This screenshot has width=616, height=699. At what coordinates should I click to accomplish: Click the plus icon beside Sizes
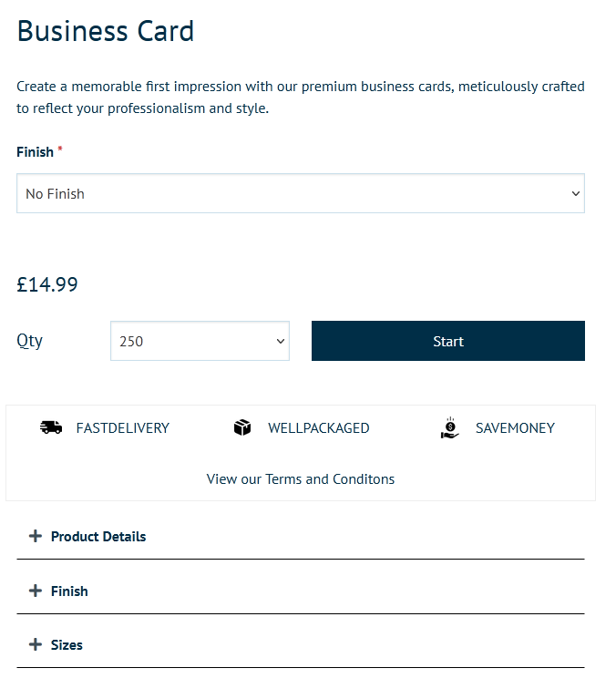[36, 644]
